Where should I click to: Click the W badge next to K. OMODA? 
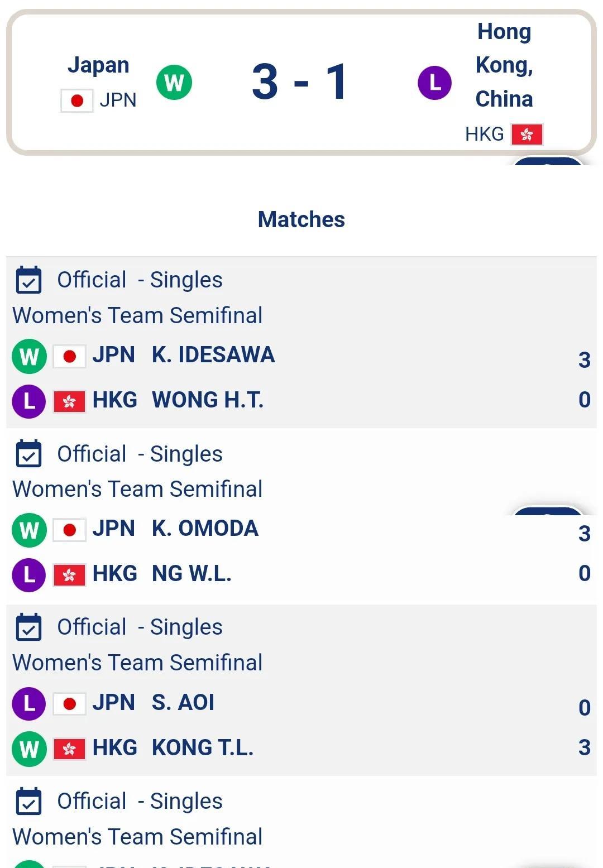[28, 529]
